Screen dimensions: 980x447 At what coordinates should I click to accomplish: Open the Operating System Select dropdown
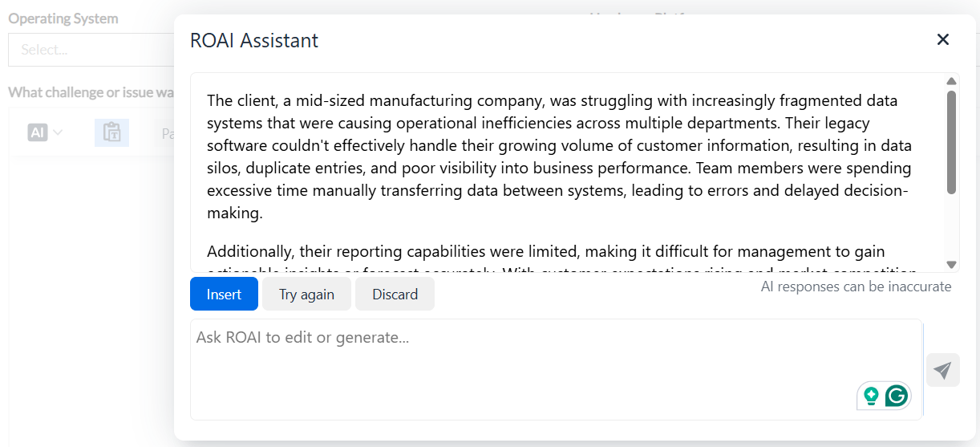point(91,50)
